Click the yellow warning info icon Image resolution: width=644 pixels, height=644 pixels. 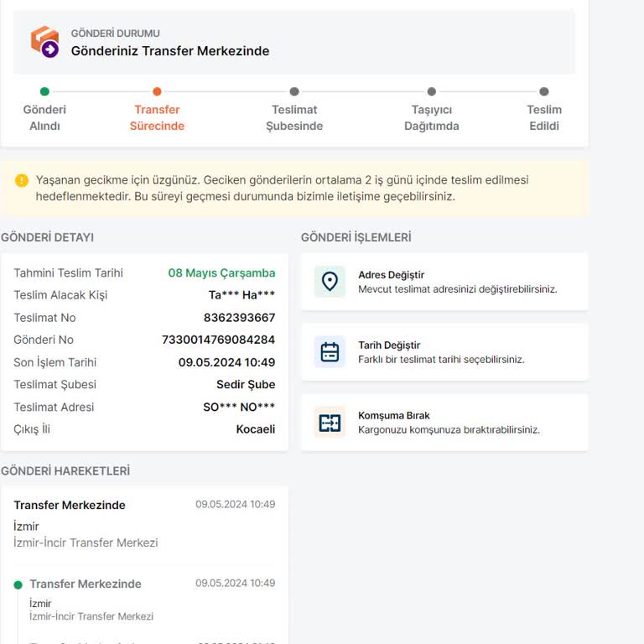22,180
